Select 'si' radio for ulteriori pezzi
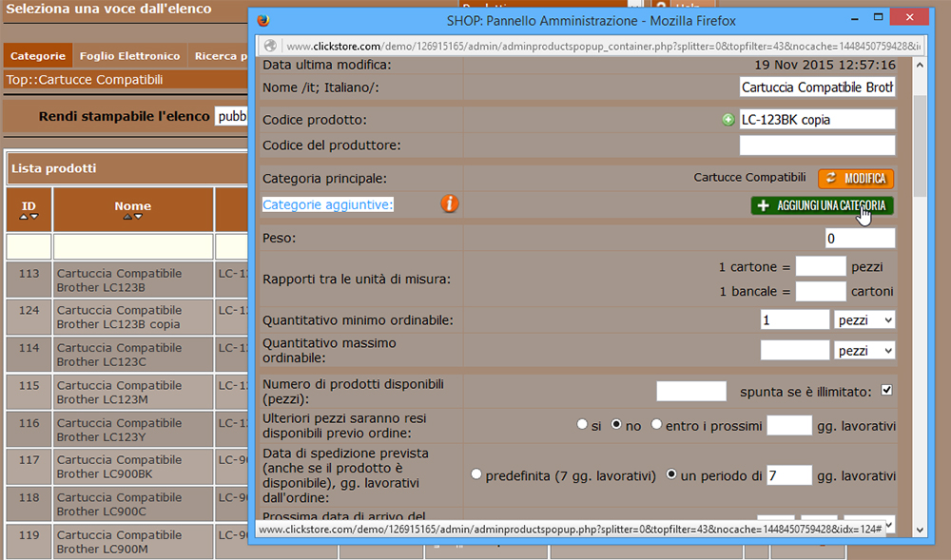Viewport: 951px width, 560px height. pyautogui.click(x=582, y=424)
